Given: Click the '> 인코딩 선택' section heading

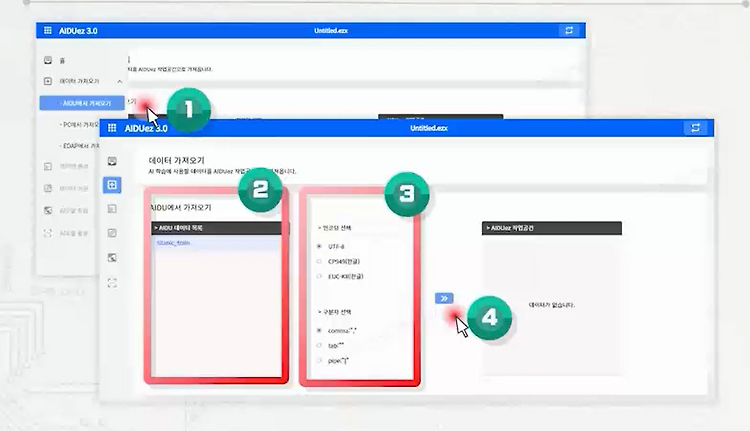Looking at the screenshot, I should coord(334,228).
